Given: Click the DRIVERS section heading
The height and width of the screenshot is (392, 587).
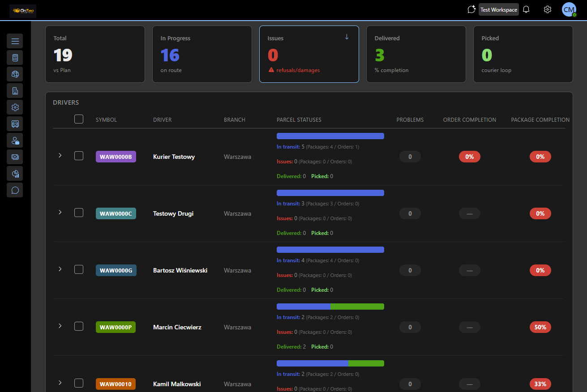Looking at the screenshot, I should tap(66, 102).
